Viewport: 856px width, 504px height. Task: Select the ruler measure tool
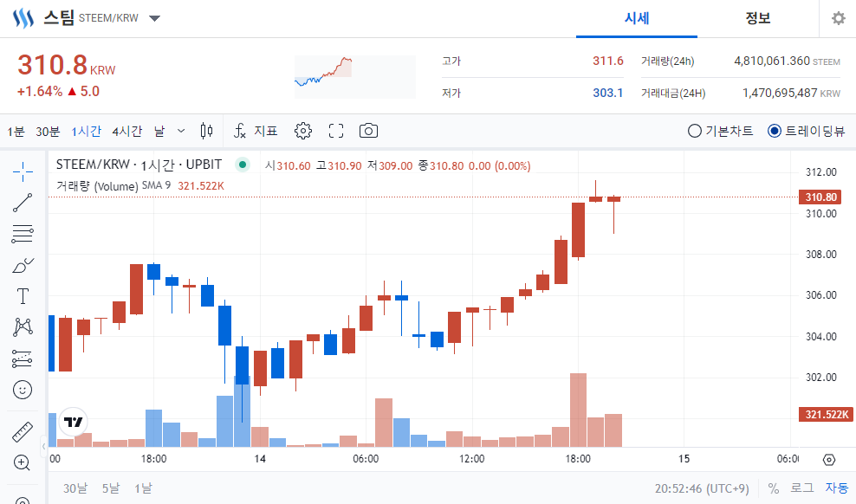click(x=23, y=432)
